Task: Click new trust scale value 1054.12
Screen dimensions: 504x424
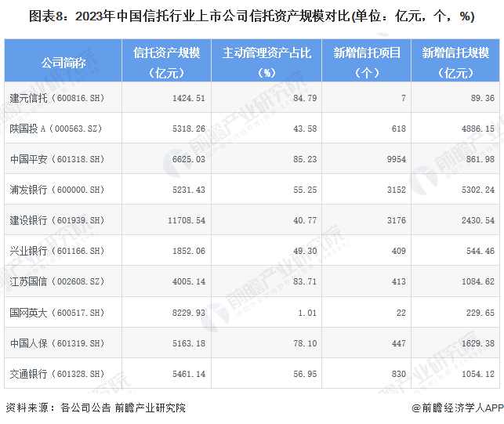Action: [478, 374]
